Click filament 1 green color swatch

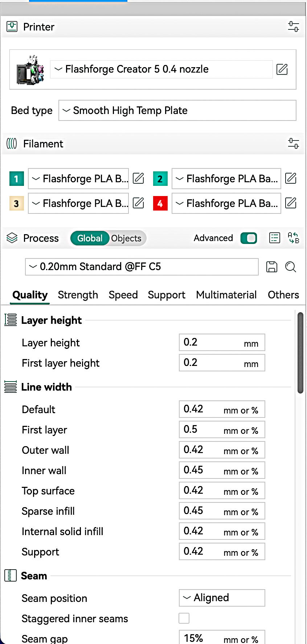click(x=16, y=179)
